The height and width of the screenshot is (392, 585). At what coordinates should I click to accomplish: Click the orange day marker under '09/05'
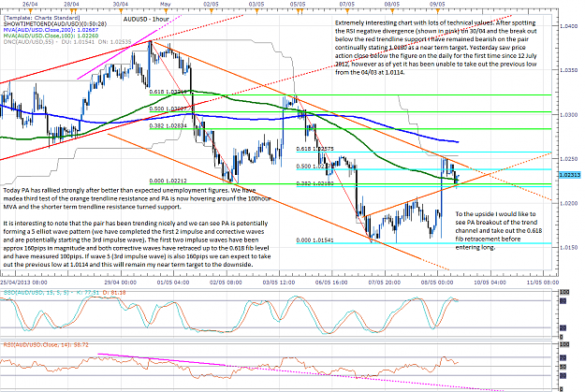click(438, 11)
